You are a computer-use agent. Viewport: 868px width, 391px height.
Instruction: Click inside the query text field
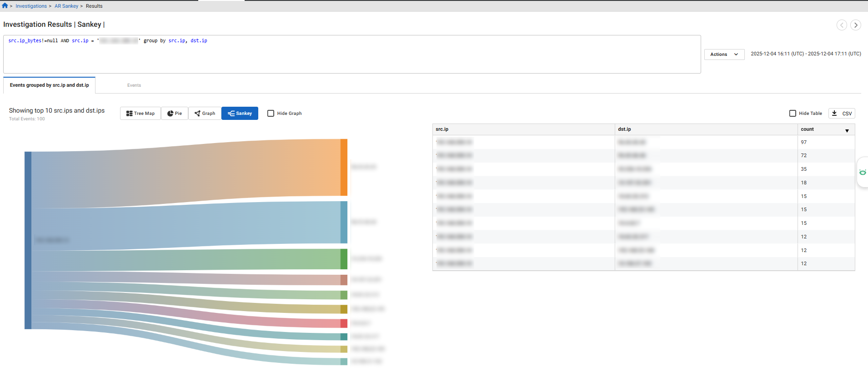(x=351, y=57)
